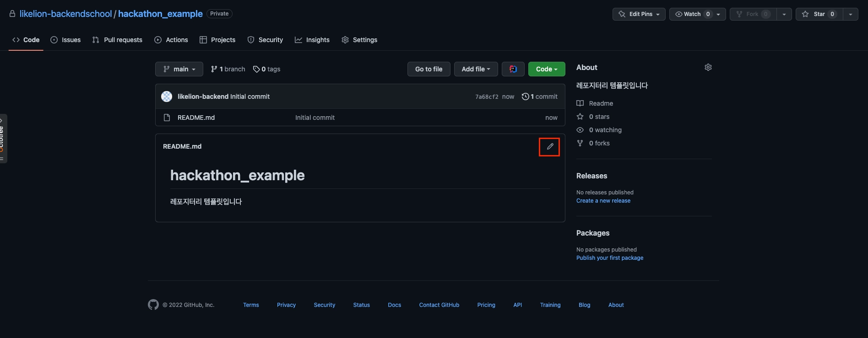Click the Initial commit message in the README.md row
The height and width of the screenshot is (338, 868).
coord(315,118)
